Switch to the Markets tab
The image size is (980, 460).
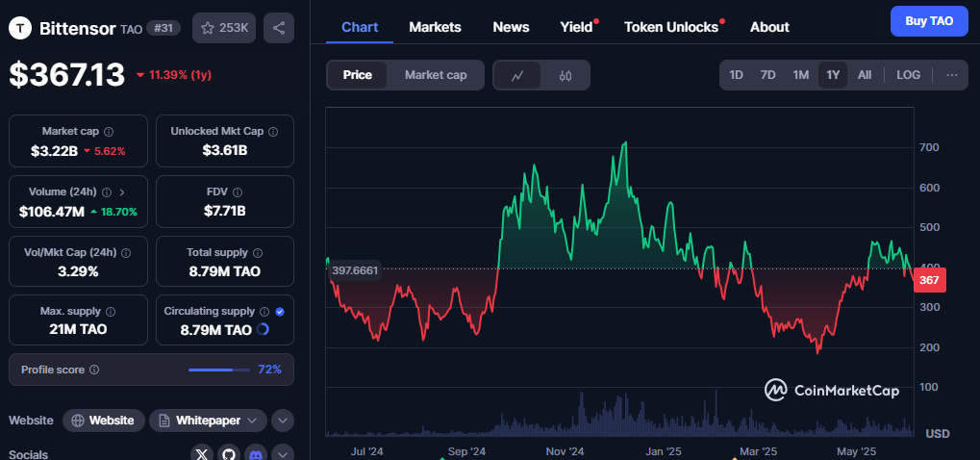(435, 28)
